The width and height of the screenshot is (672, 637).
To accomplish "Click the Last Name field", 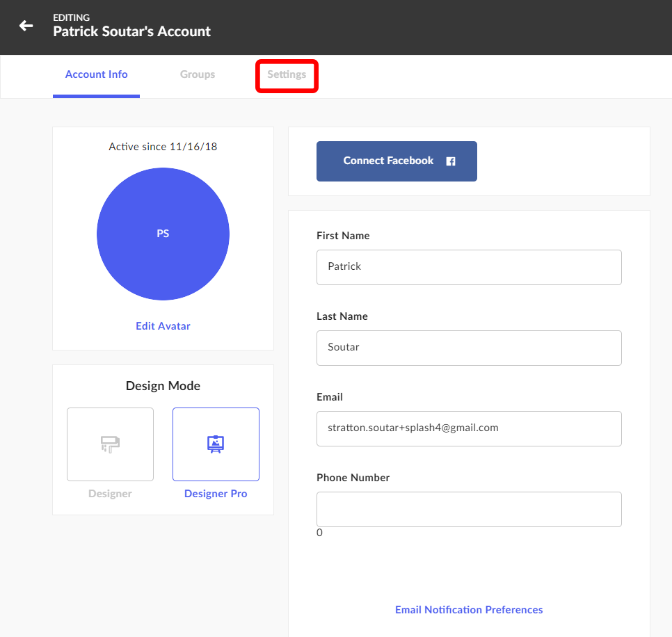I will [469, 348].
